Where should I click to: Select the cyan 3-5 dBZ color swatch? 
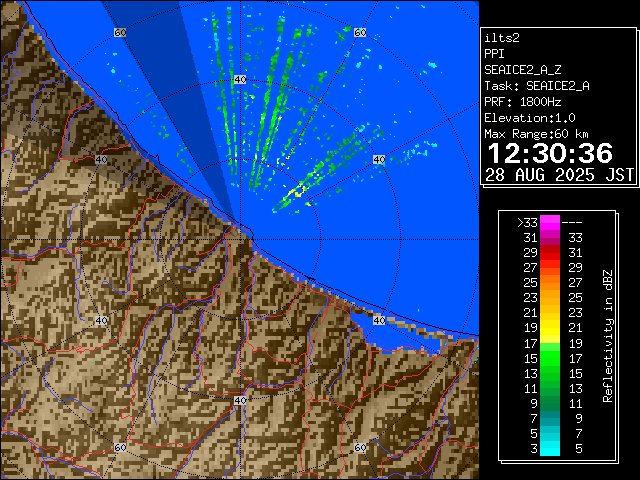pos(550,448)
